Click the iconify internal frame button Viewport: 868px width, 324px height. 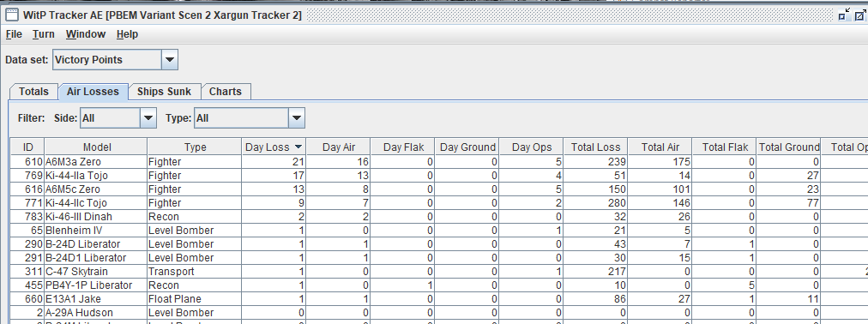tap(843, 15)
